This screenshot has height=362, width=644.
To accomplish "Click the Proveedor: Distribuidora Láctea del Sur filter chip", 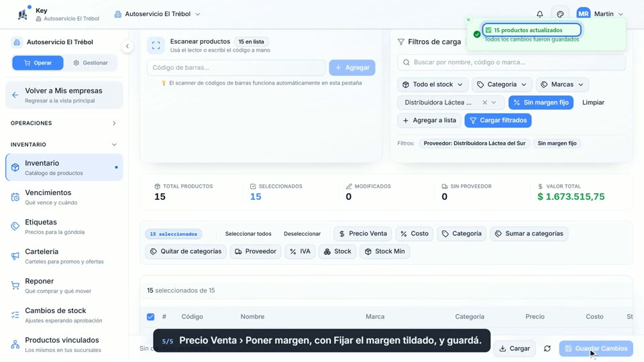I will tap(474, 143).
